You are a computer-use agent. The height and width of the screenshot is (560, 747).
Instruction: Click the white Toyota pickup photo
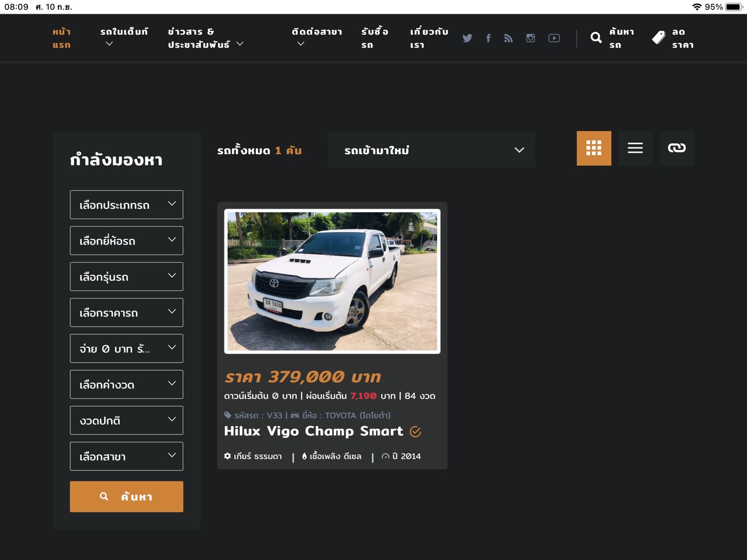click(x=332, y=281)
